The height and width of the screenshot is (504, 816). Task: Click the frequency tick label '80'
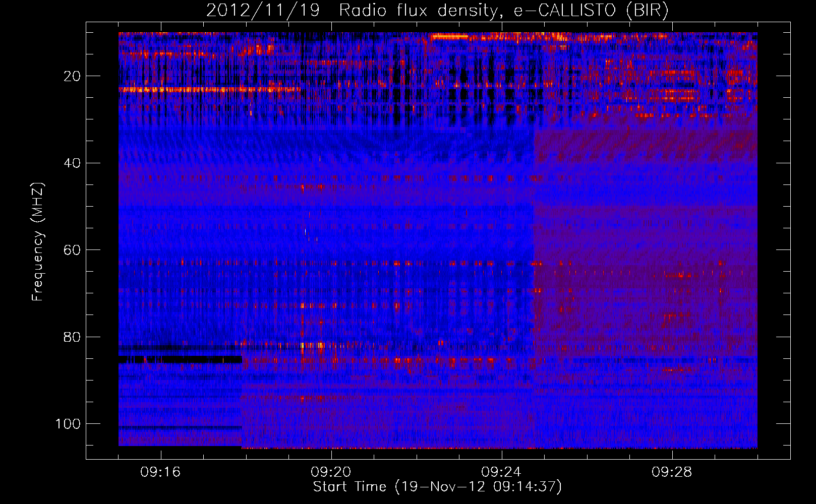[x=72, y=337]
